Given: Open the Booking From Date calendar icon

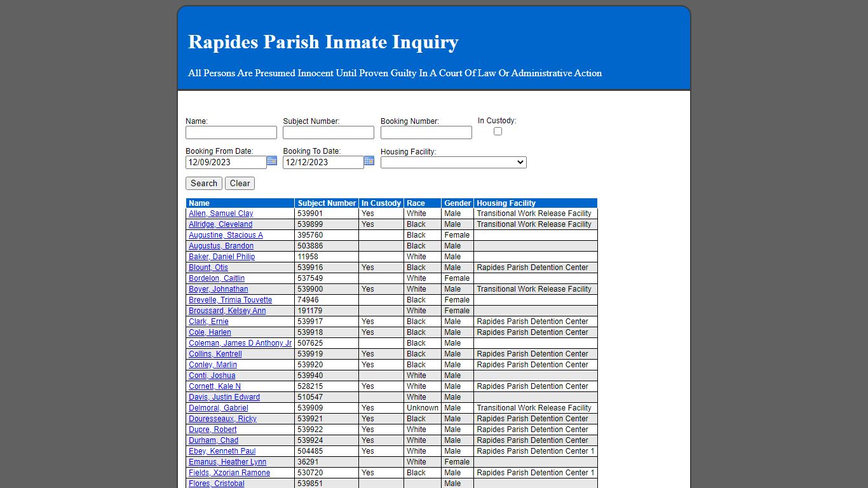Looking at the screenshot, I should click(272, 161).
